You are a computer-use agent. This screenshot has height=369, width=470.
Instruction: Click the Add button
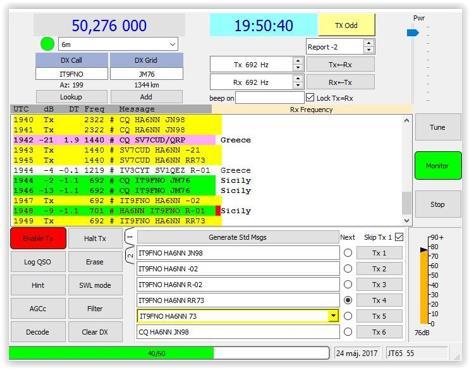coord(146,97)
